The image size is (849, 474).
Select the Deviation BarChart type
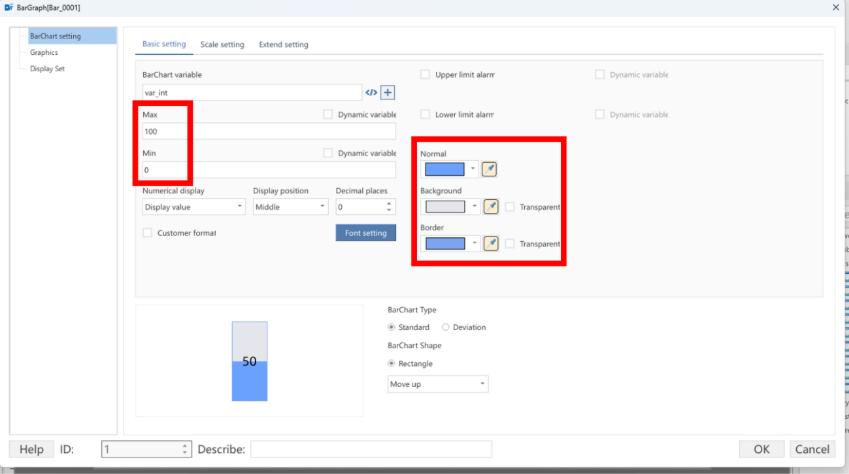(446, 327)
